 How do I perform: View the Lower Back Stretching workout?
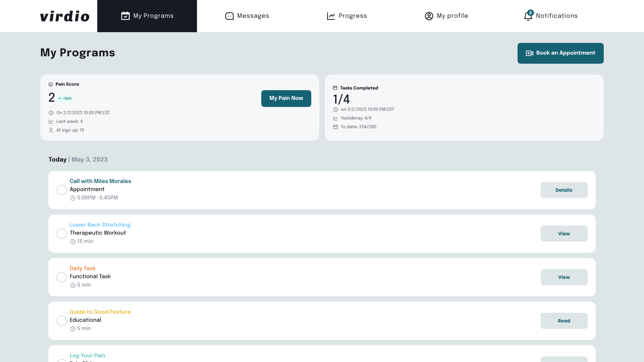(x=563, y=234)
